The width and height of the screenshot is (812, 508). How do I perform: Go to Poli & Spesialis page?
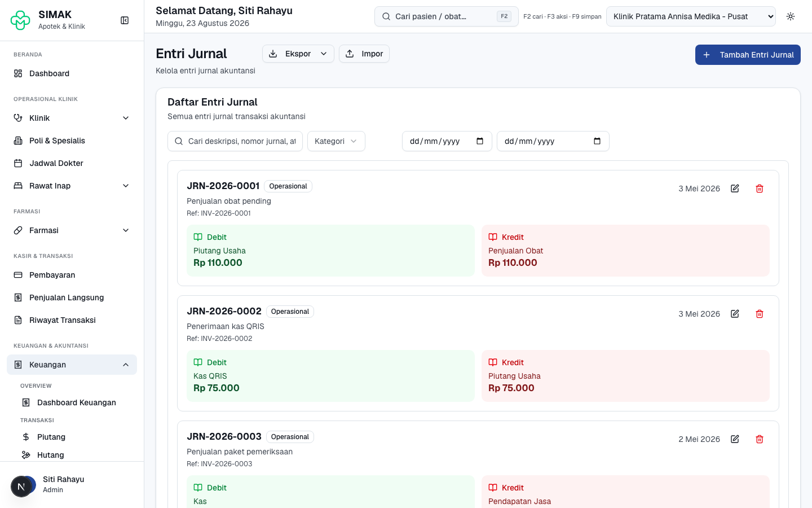(x=72, y=141)
